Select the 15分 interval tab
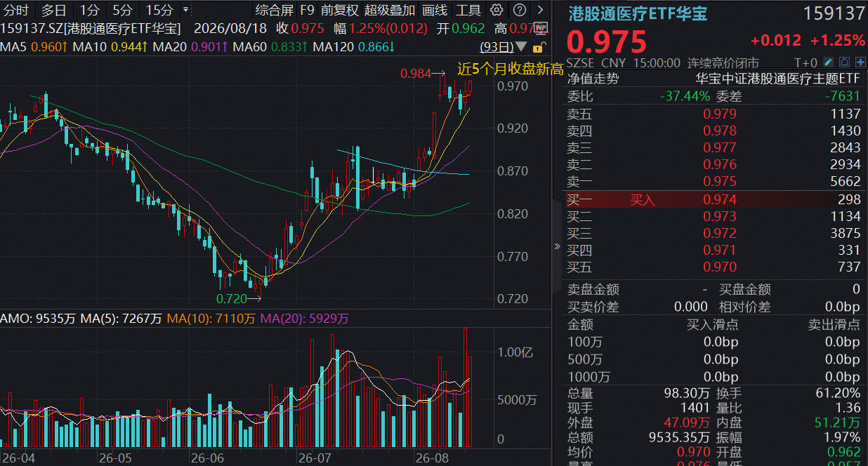868x466 pixels. click(159, 11)
